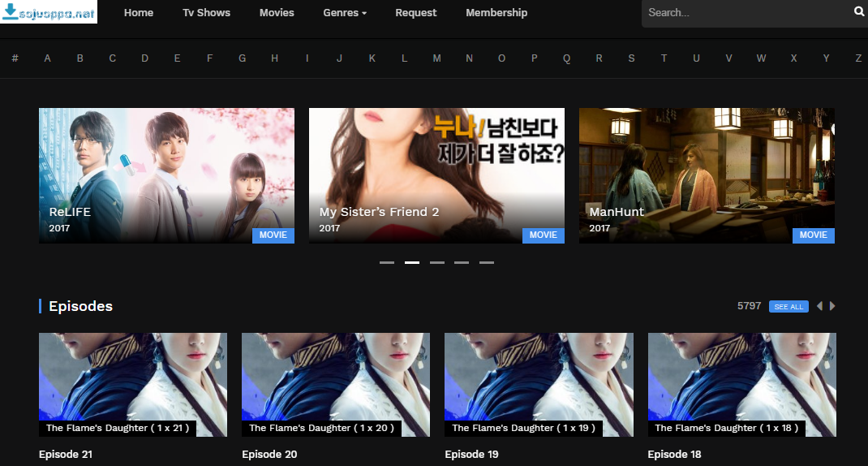The width and height of the screenshot is (868, 466).
Task: Filter titles by letter X
Action: [793, 58]
